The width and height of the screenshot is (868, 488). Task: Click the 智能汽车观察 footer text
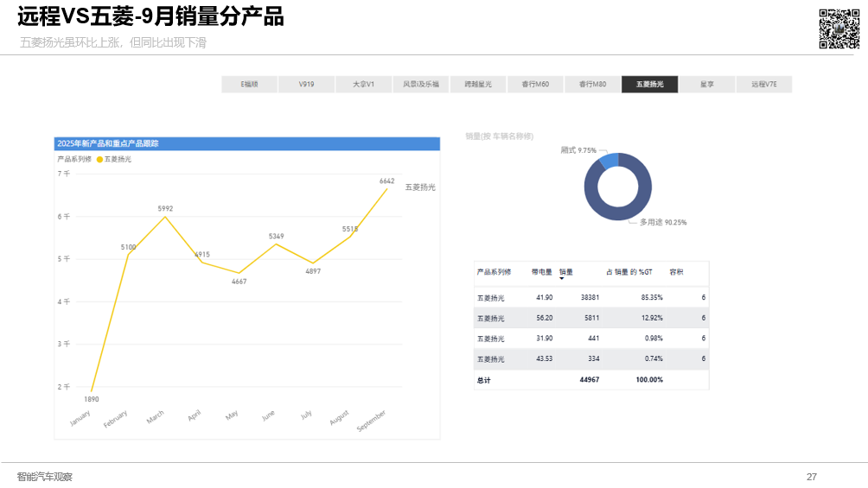click(x=44, y=477)
